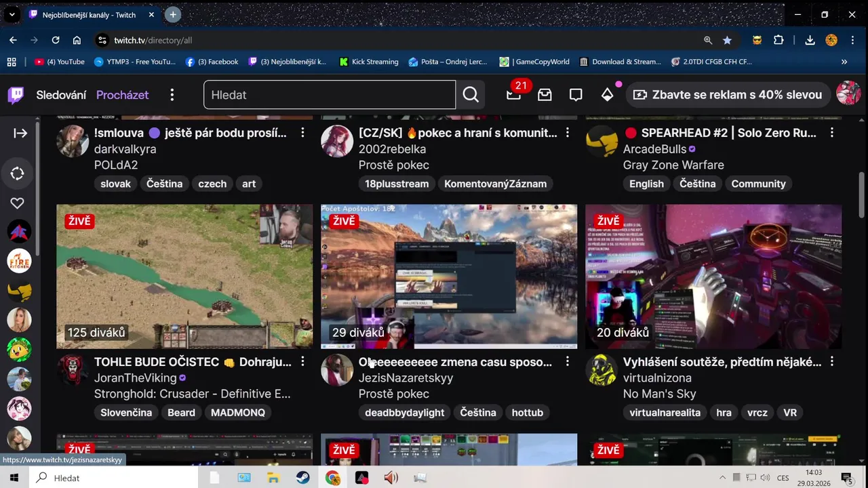Open the virtualnizona channel avatar
The height and width of the screenshot is (488, 868).
click(x=601, y=370)
